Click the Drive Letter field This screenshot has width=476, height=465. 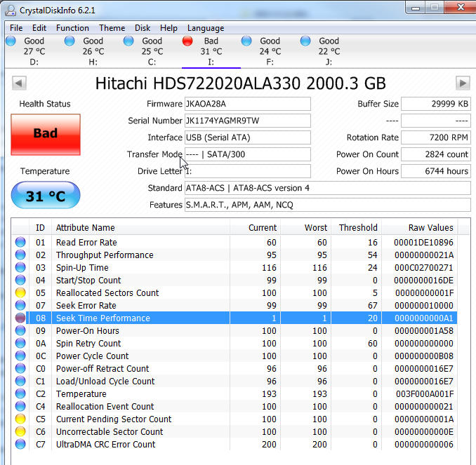pos(247,171)
